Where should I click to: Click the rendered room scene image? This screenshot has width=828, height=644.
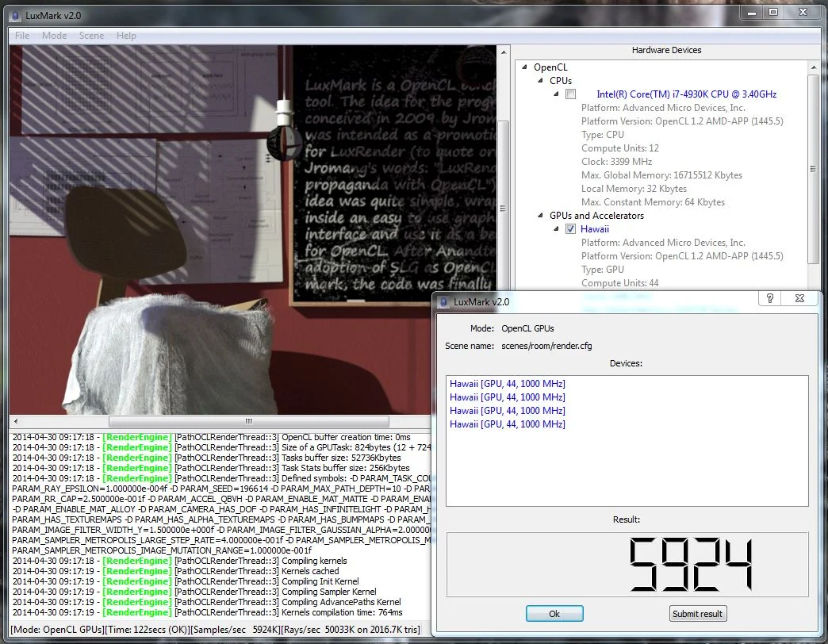(252, 230)
